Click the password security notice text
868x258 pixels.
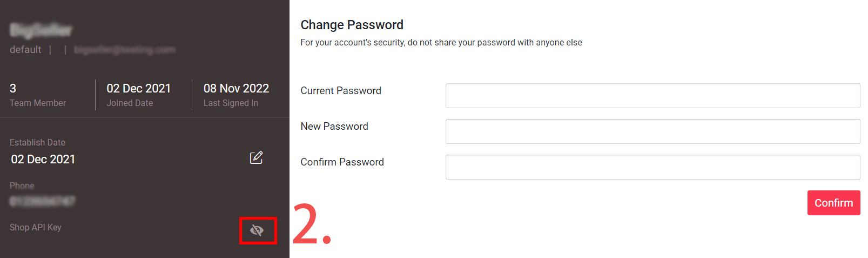tap(441, 42)
